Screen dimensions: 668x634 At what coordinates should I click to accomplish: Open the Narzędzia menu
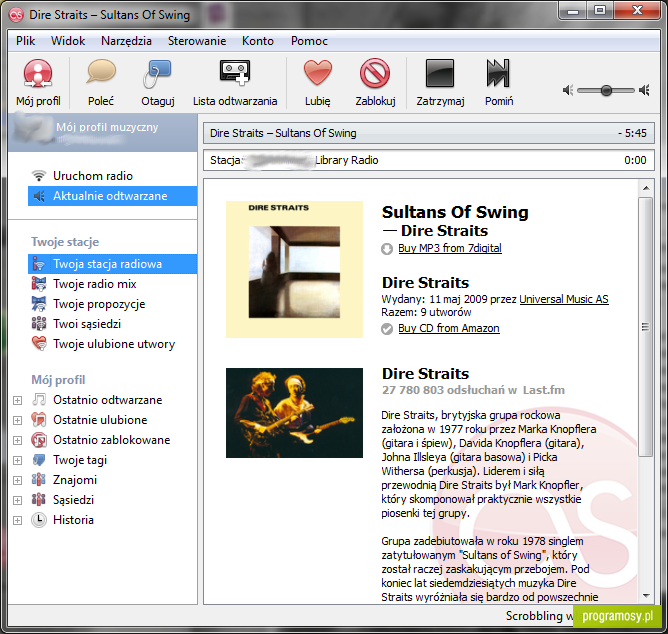pyautogui.click(x=126, y=41)
